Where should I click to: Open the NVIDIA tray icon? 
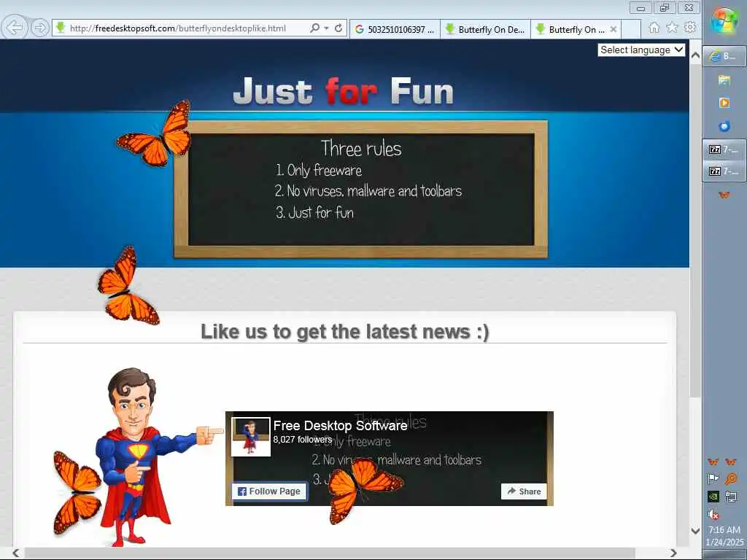713,496
